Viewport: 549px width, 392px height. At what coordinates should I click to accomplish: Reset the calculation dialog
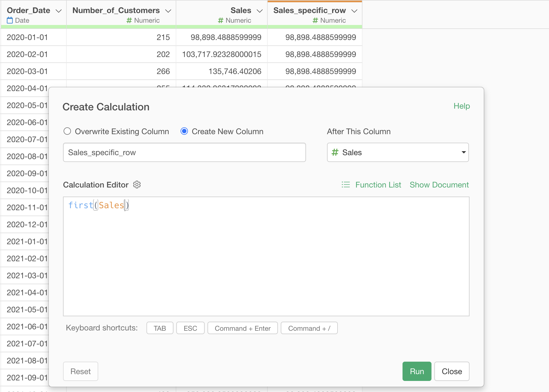[x=81, y=371]
